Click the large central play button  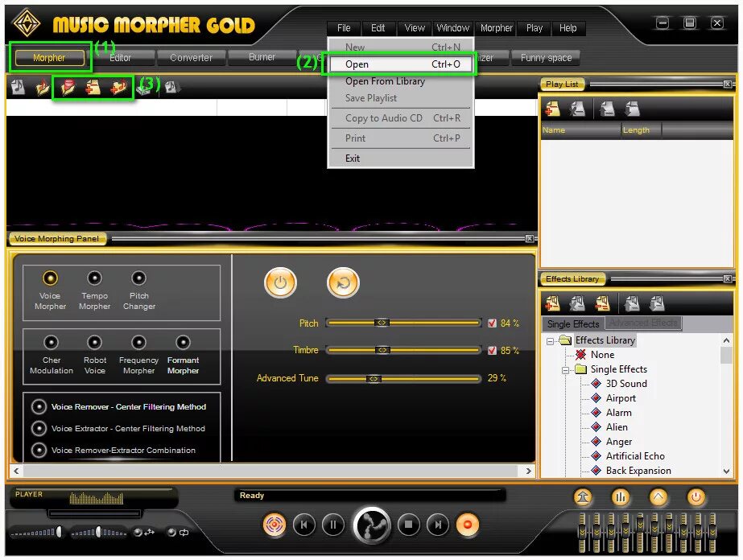click(x=372, y=525)
